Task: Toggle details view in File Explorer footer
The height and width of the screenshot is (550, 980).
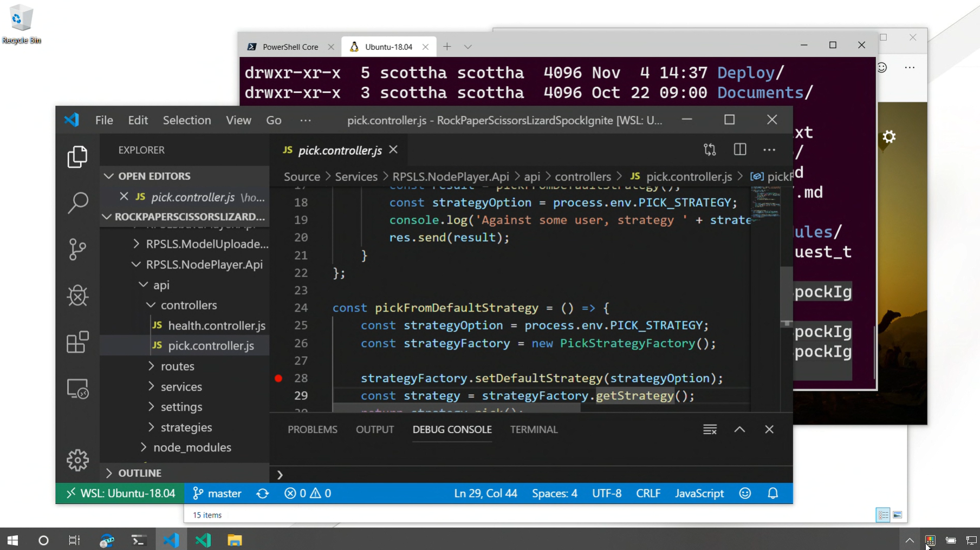Action: tap(882, 515)
